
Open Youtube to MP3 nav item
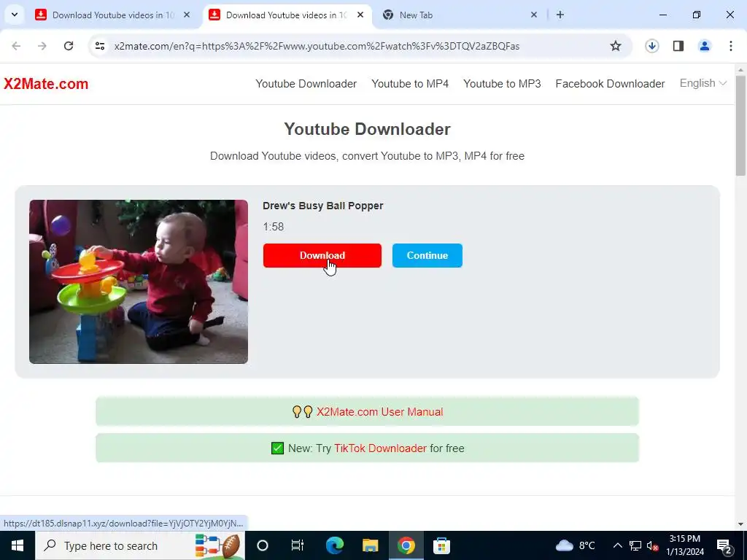coord(502,84)
